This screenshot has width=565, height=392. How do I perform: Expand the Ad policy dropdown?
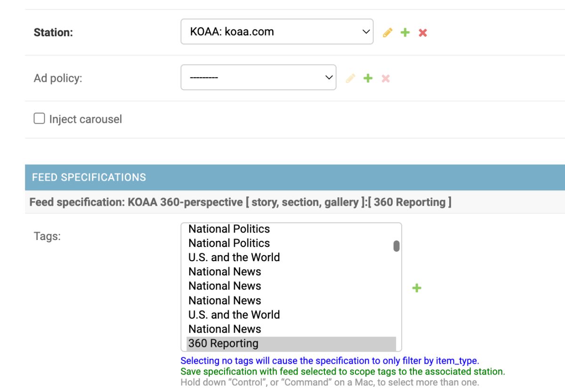pos(258,78)
